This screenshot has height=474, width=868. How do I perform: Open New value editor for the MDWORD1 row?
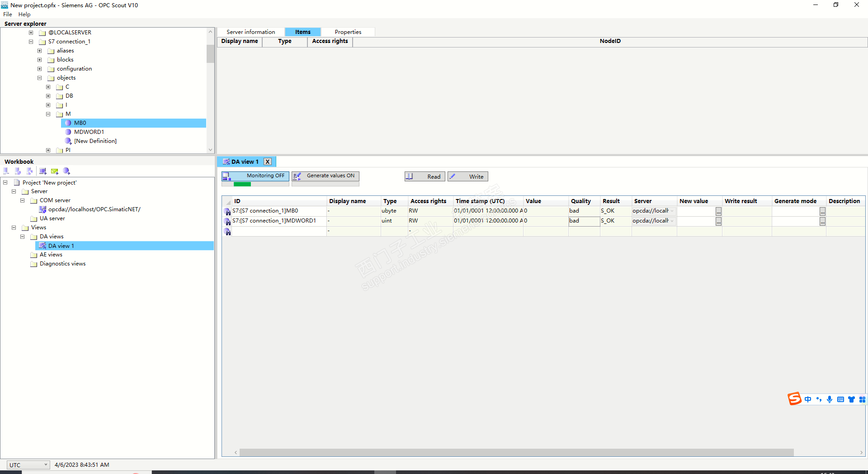[718, 221]
